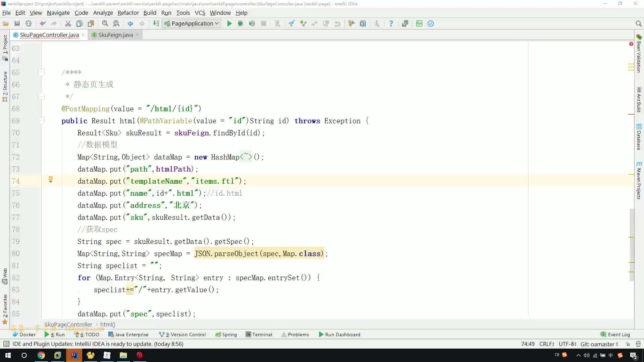Toggle the Maven Projects tool window

639,180
